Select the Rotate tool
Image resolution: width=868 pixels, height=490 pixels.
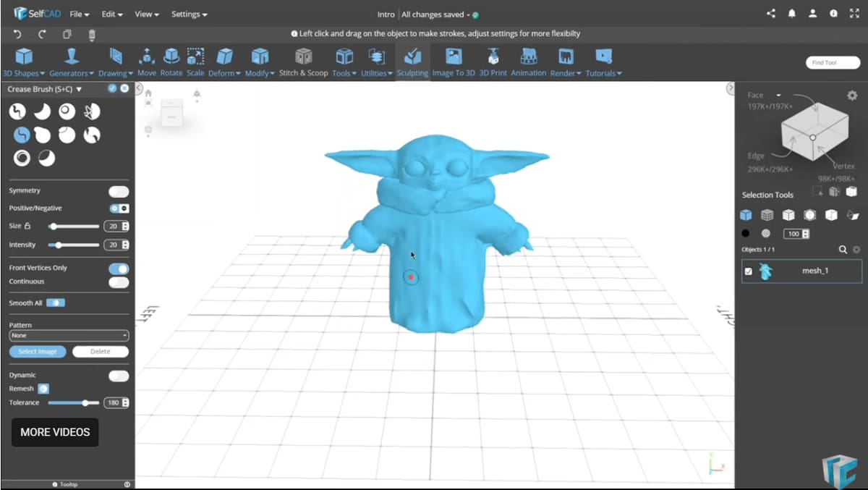click(171, 62)
